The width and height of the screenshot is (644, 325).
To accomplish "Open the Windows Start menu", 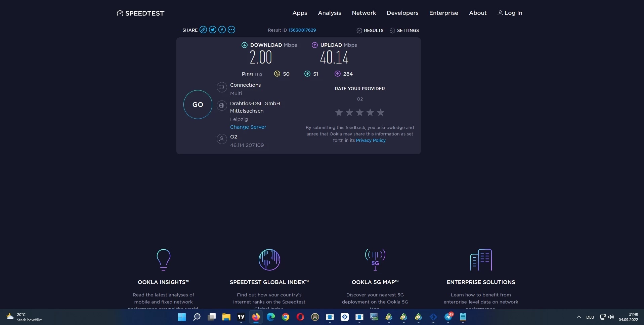I will tap(182, 317).
